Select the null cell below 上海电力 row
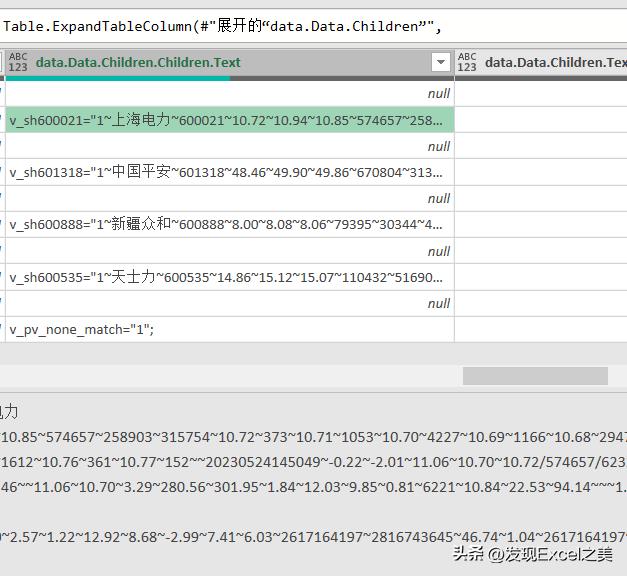Viewport: 627px width, 576px height. 230,146
